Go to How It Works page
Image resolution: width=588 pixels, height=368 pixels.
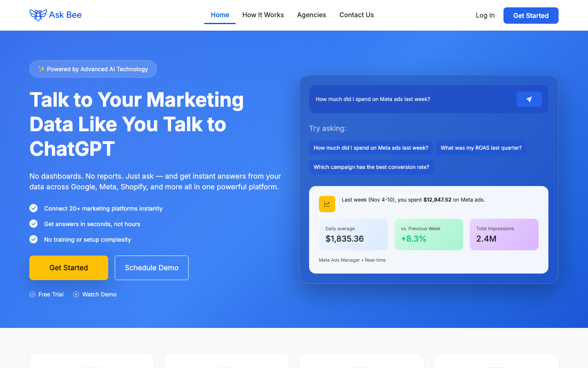pos(263,15)
